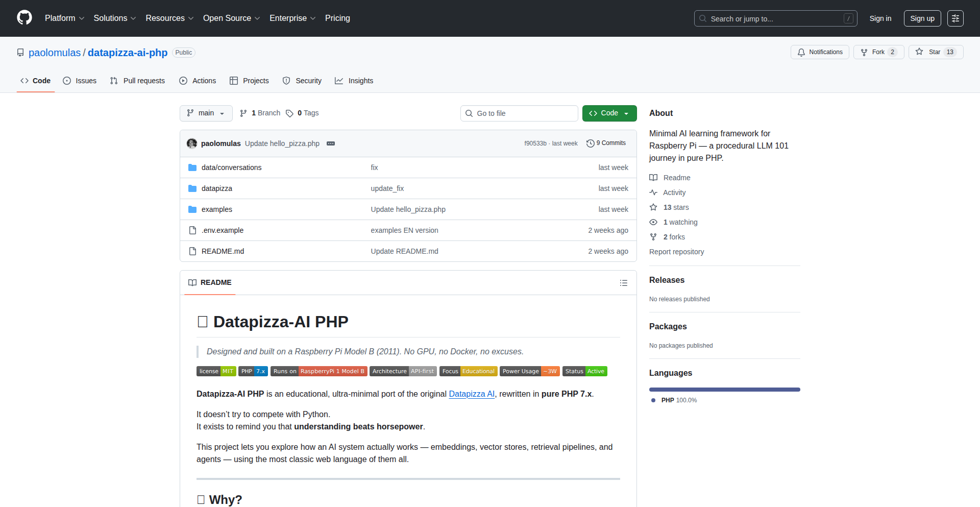980x507 pixels.
Task: Open the Insights tab
Action: point(354,81)
